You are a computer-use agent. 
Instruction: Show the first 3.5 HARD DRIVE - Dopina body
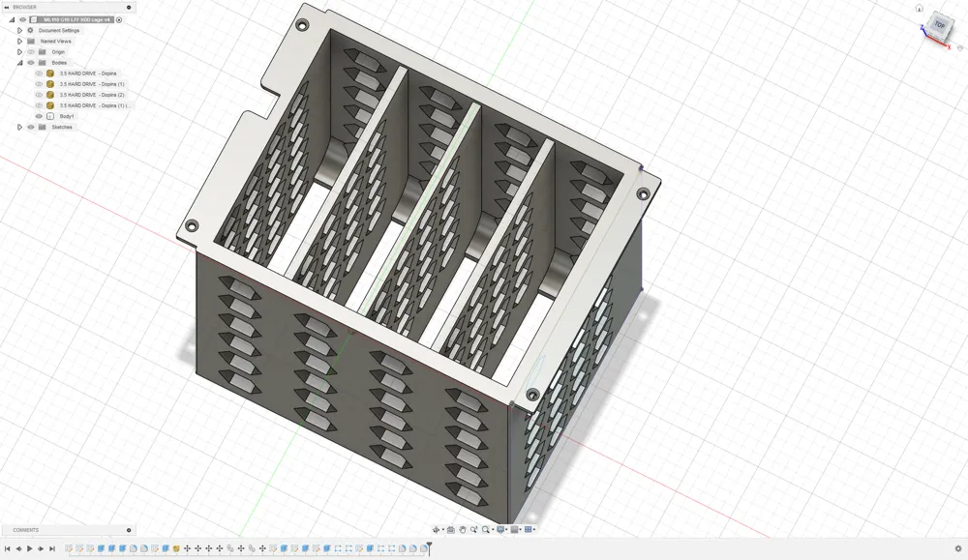(x=39, y=74)
